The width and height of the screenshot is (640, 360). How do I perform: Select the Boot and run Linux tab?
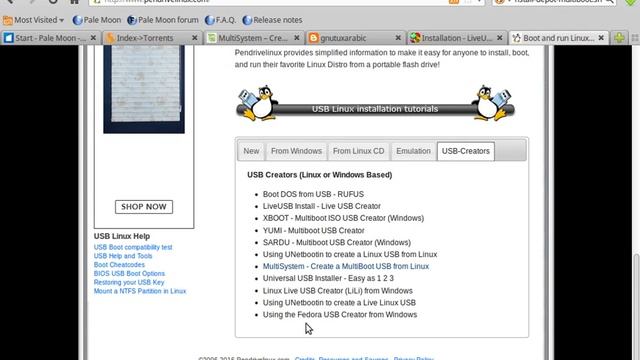pyautogui.click(x=558, y=38)
